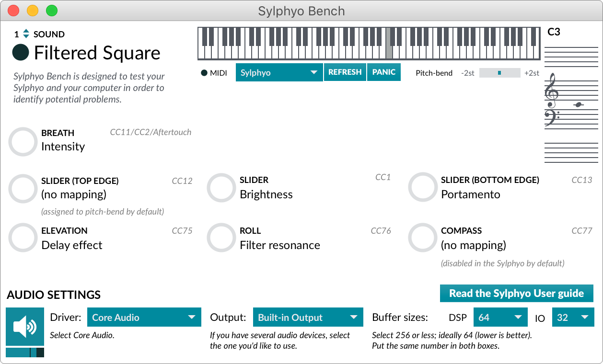
Task: Click the CC12 label
Action: (x=182, y=181)
